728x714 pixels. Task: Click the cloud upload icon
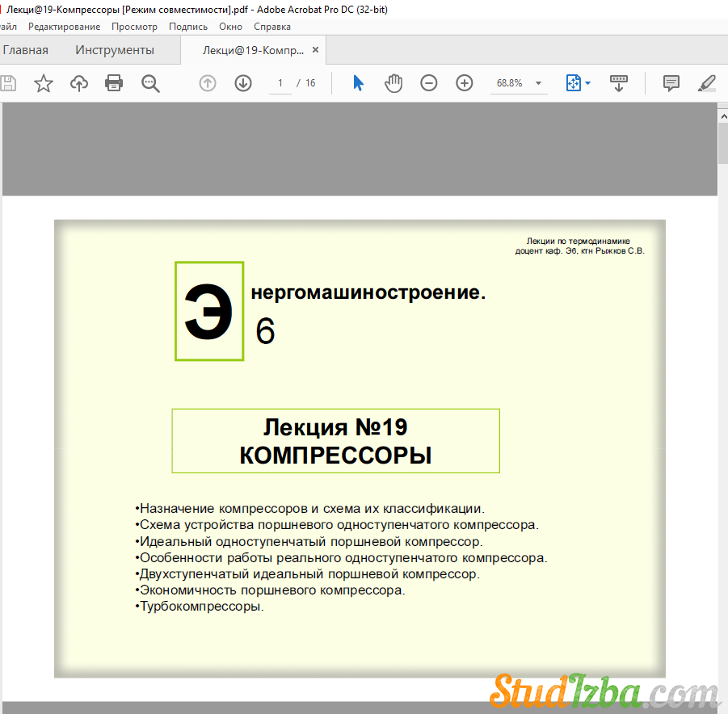tap(78, 83)
